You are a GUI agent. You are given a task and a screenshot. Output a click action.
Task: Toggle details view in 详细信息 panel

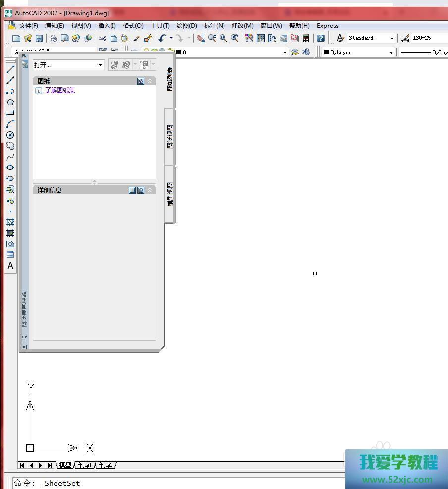132,190
